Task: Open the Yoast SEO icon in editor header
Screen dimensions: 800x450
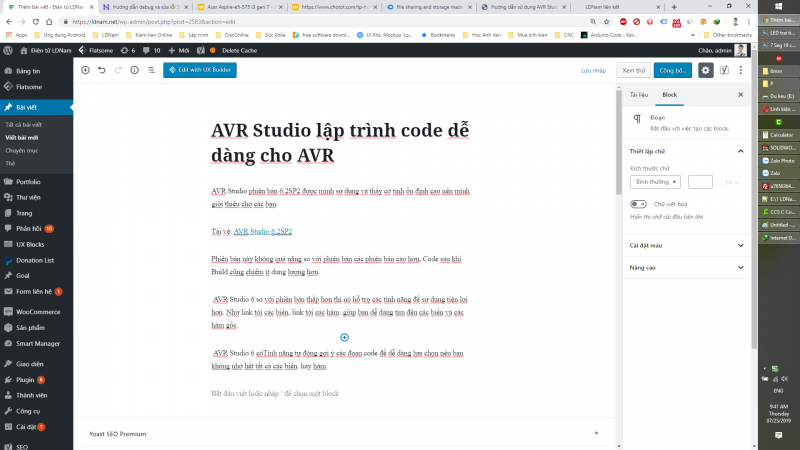Action: click(x=724, y=70)
